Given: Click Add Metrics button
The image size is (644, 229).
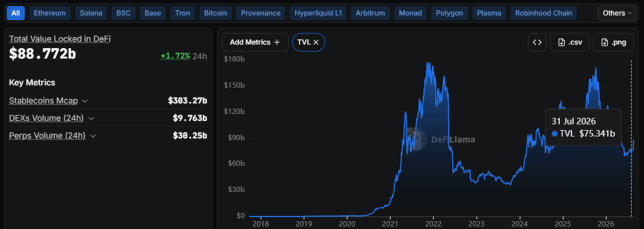Looking at the screenshot, I should (x=254, y=42).
